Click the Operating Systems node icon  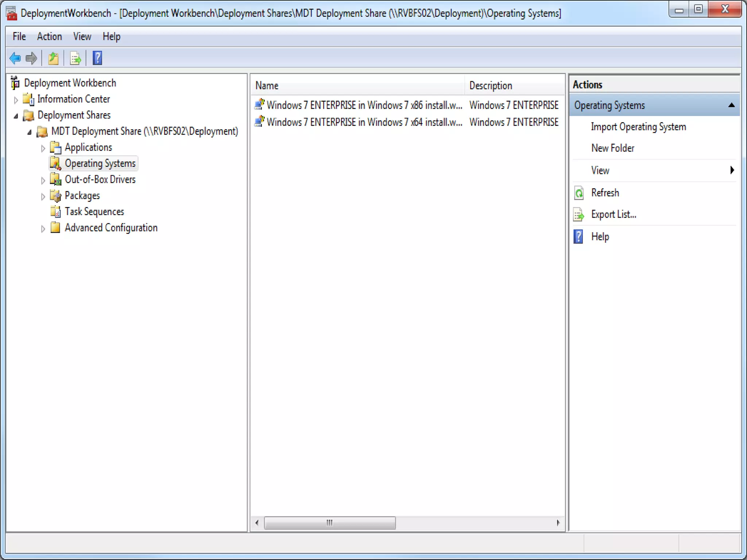(55, 164)
